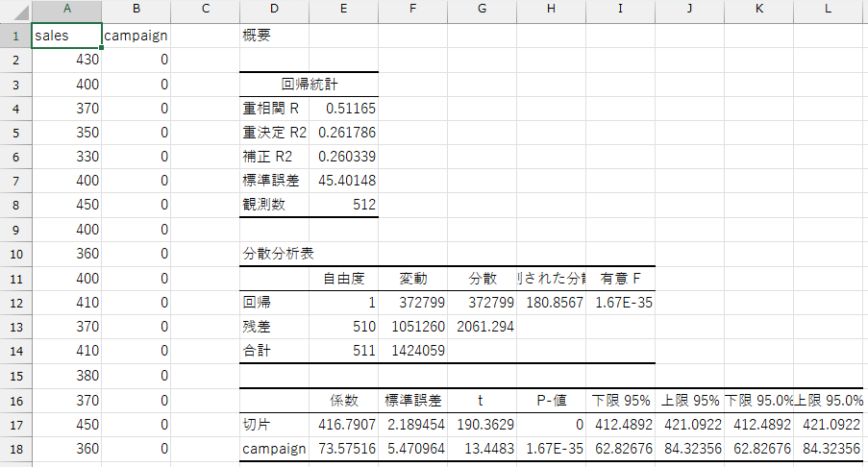Select the 分散分析表 label cell
This screenshot has width=868, height=467.
click(274, 254)
